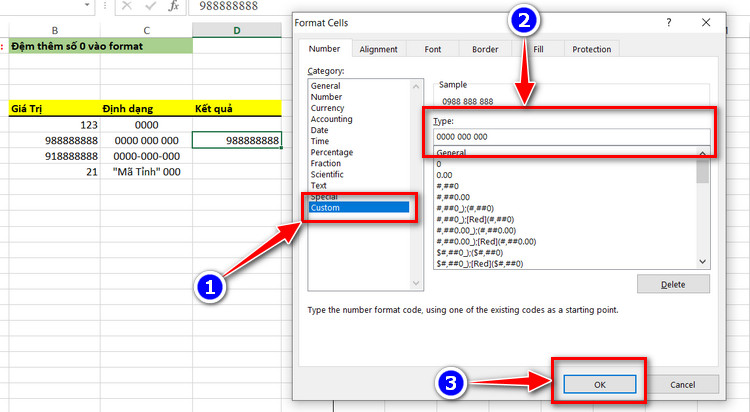Select General in the Category list
The image size is (750, 412).
coord(326,86)
